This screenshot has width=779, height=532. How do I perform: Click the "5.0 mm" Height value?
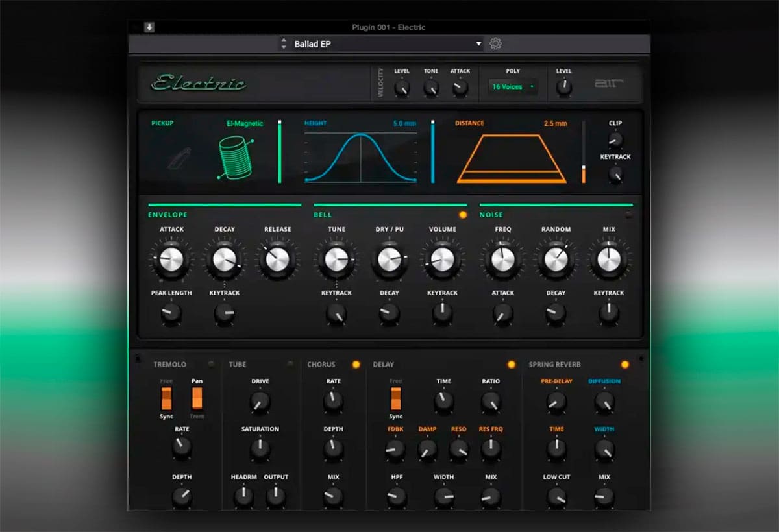[x=404, y=123]
